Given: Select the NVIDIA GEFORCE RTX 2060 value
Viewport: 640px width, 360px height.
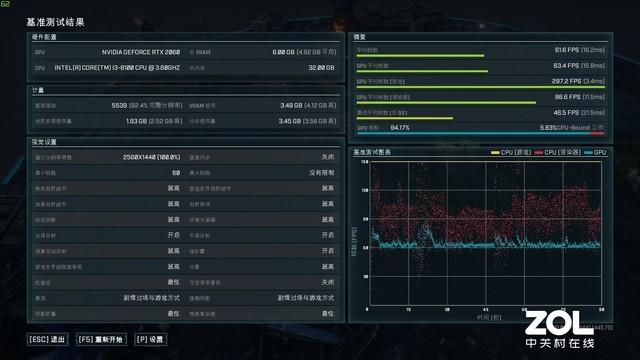Looking at the screenshot, I should point(141,52).
